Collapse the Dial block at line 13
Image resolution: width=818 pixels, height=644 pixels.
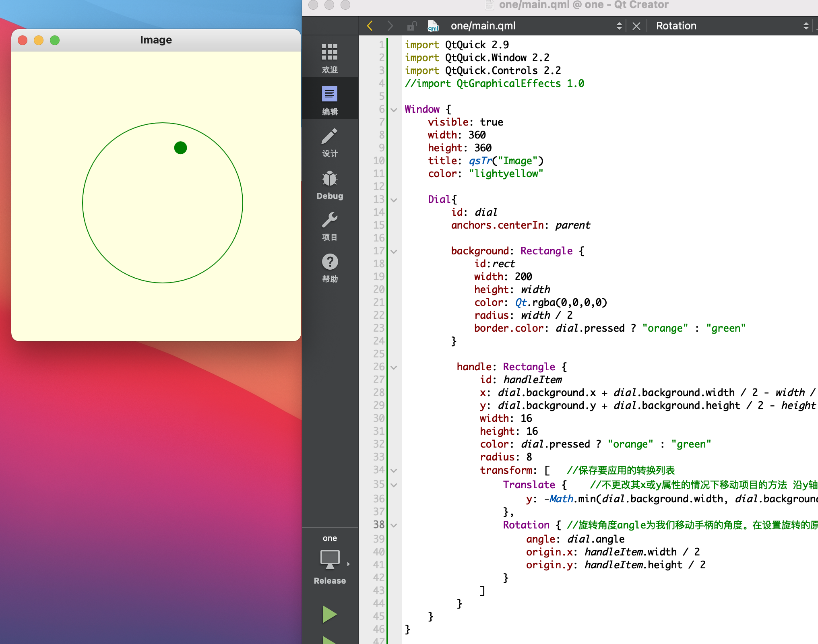(394, 200)
